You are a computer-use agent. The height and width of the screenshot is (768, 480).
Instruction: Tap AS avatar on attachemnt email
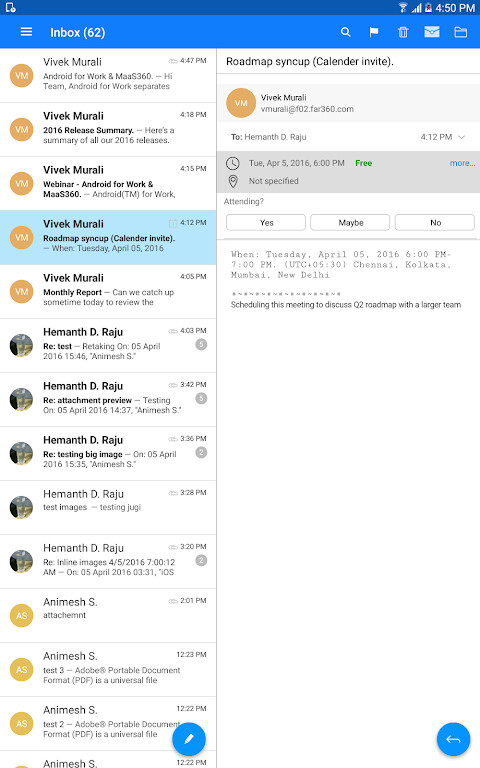[22, 615]
